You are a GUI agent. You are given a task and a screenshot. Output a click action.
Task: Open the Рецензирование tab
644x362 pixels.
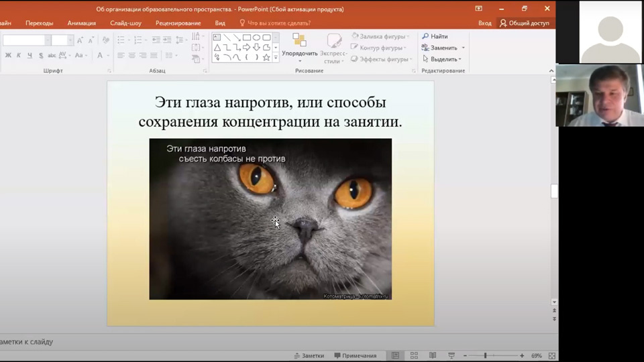click(178, 23)
